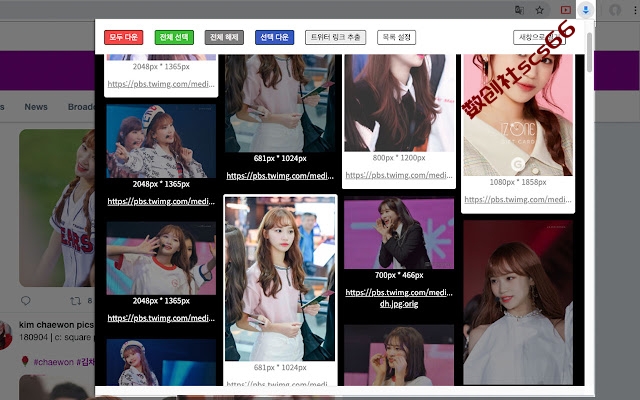Select the bottom pink-background hand-on-cheek thumbnail
Image resolution: width=640 pixels, height=400 pixels.
pyautogui.click(x=399, y=355)
